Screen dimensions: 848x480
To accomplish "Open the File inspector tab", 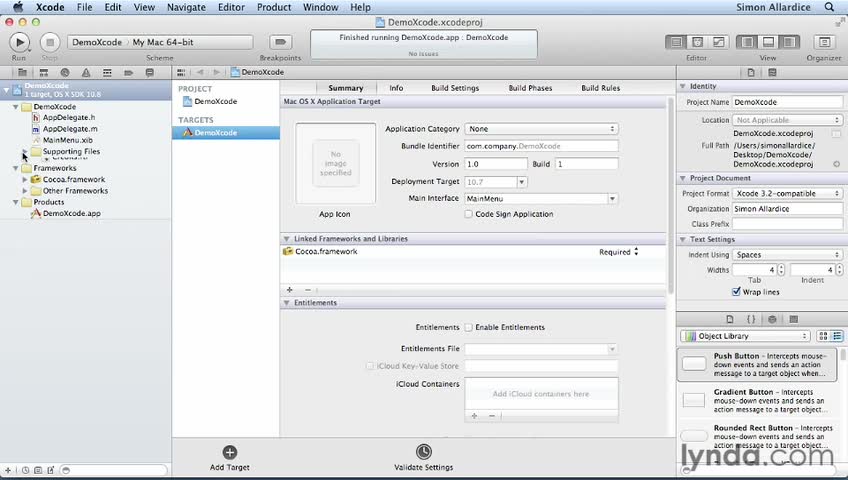I will [x=751, y=72].
